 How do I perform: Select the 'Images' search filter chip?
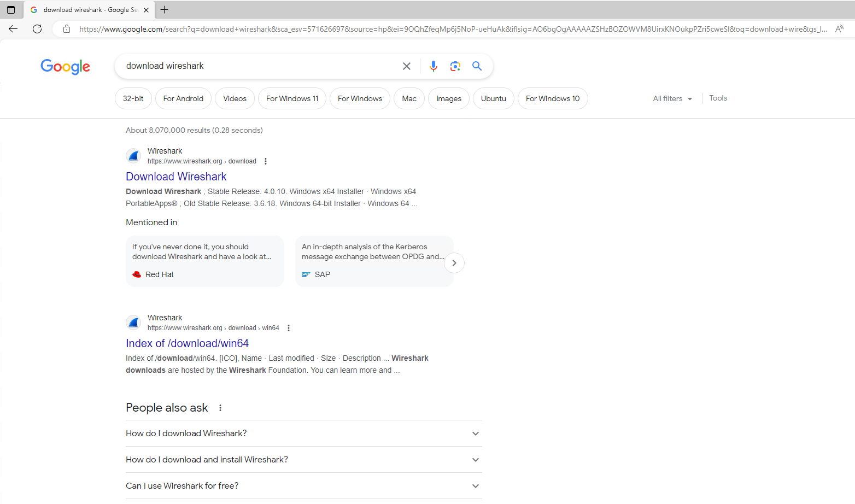(448, 98)
